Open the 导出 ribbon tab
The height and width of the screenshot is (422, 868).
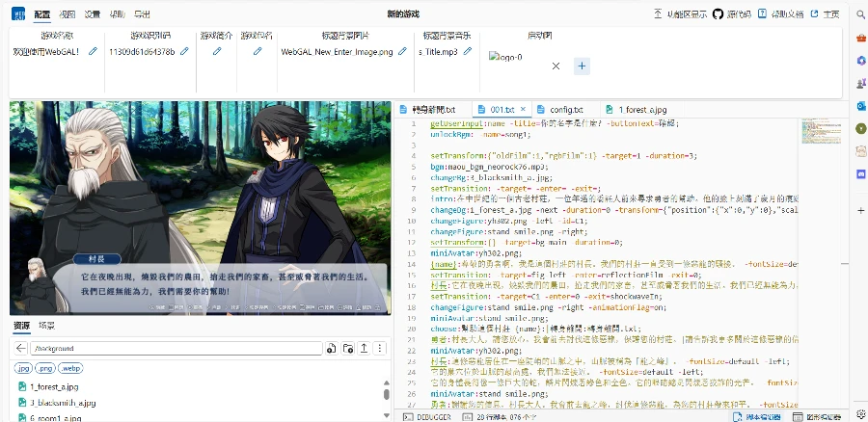[142, 14]
